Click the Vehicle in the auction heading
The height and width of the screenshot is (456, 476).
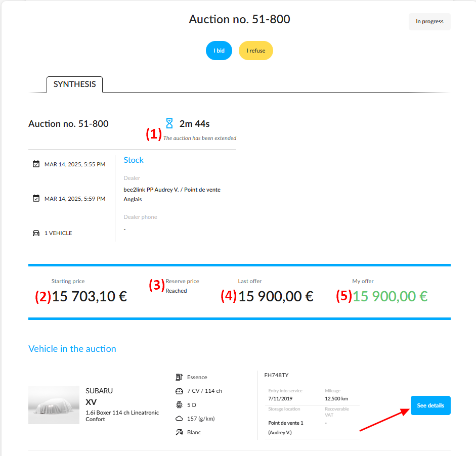tap(72, 349)
